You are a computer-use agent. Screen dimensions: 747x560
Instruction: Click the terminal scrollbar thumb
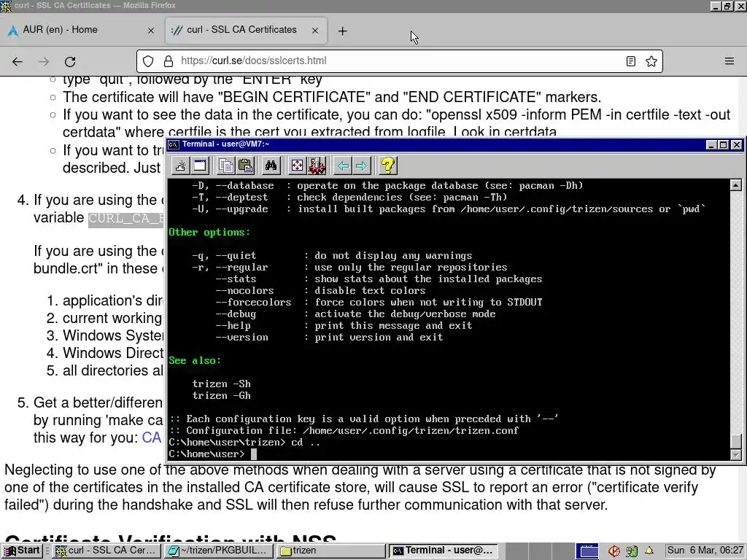pos(736,442)
